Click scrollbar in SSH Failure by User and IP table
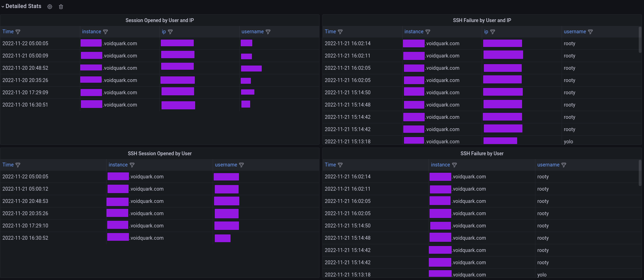This screenshot has width=644, height=280. (640, 40)
